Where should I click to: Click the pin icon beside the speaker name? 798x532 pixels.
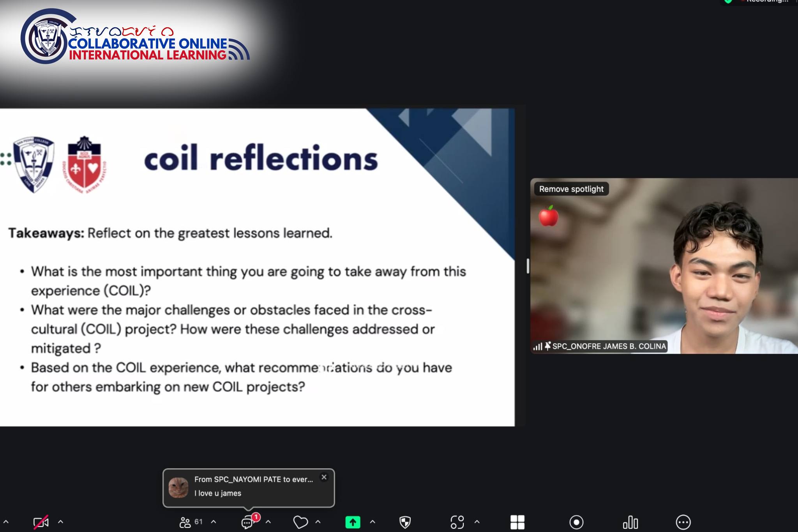coord(547,346)
